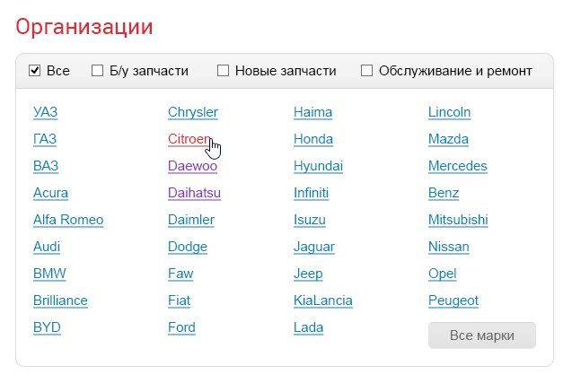
Task: Enable the "Б/у запчасти" checkbox
Action: [98, 70]
